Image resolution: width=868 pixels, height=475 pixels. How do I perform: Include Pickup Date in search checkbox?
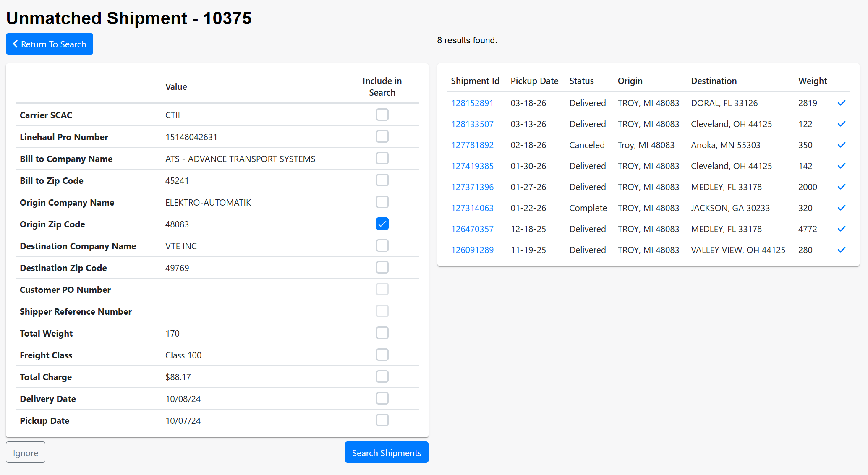[x=382, y=420]
